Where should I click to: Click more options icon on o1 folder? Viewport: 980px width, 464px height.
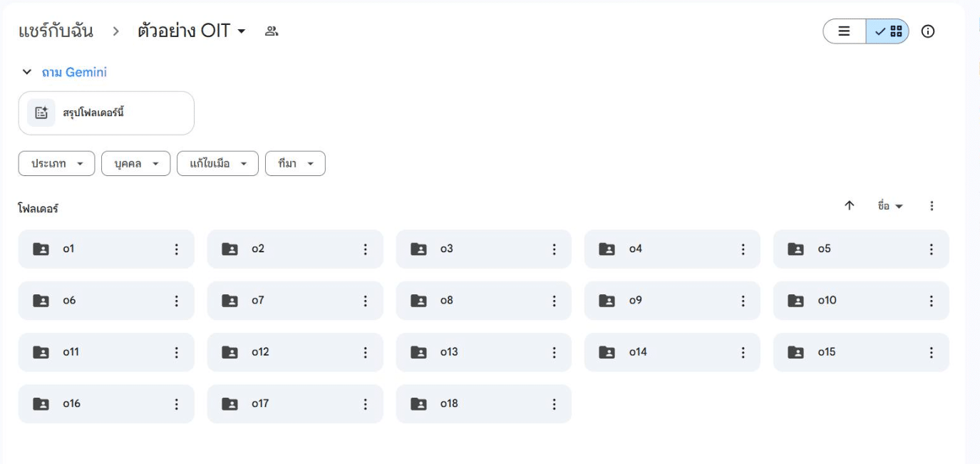(176, 249)
